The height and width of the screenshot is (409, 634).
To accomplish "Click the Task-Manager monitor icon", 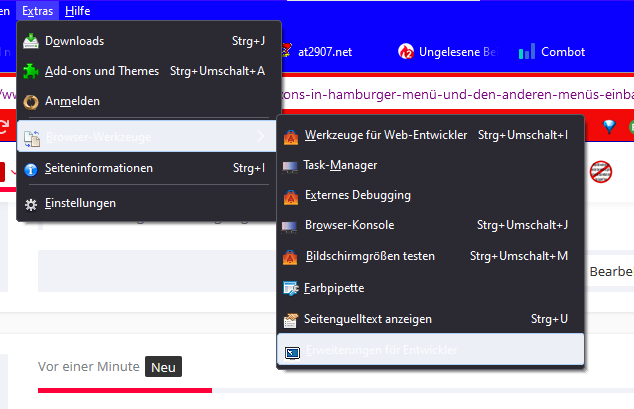I will coord(291,165).
